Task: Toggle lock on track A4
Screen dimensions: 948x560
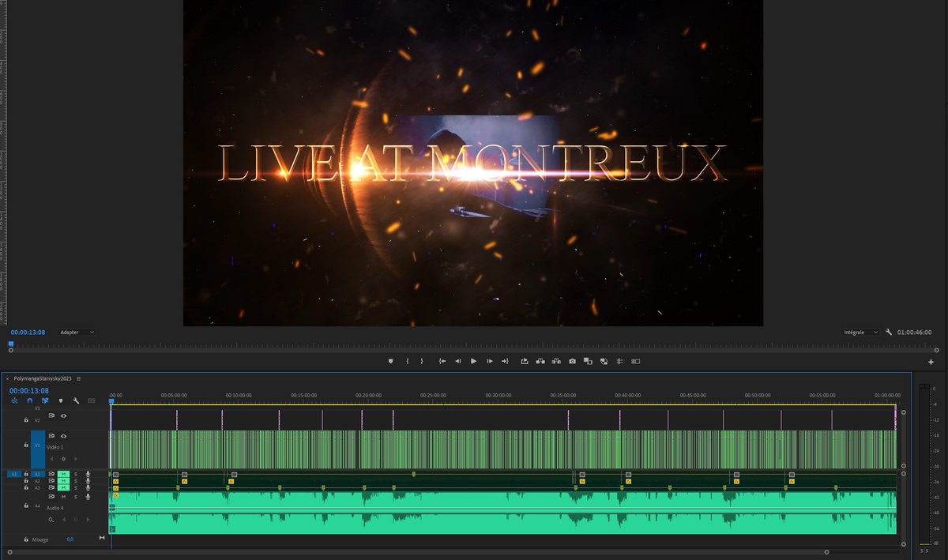Action: (x=26, y=506)
